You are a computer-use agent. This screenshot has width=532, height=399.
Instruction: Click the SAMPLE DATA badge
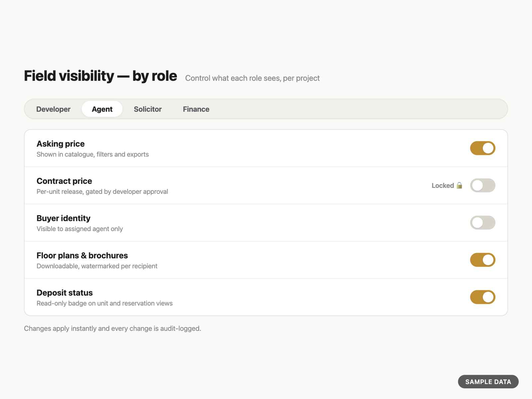(x=488, y=382)
